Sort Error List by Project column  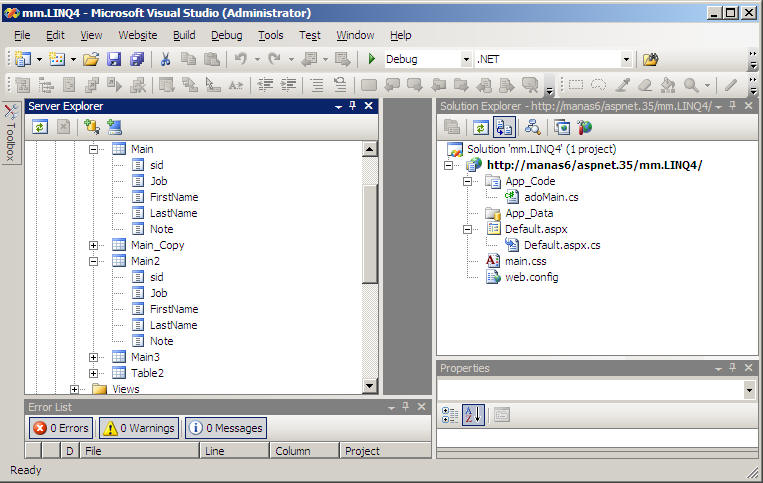(385, 451)
